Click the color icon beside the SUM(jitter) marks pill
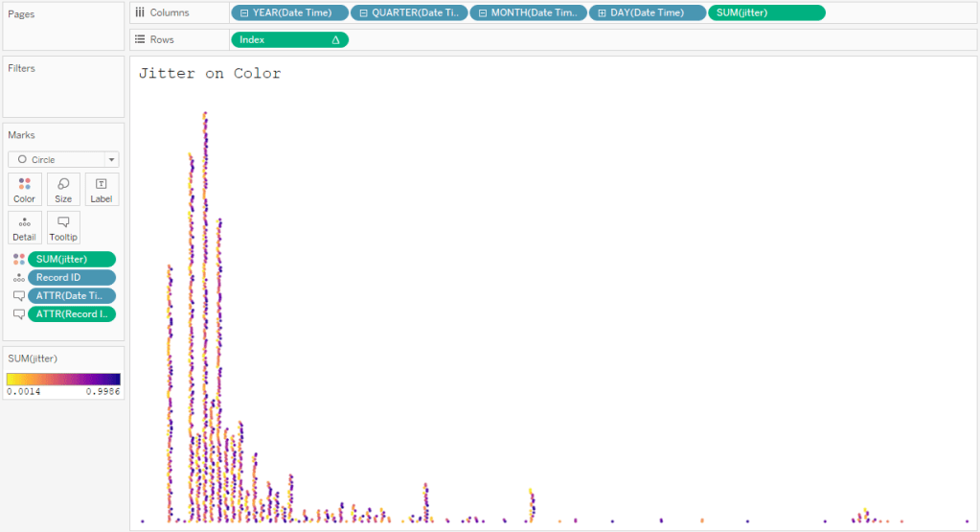 [x=18, y=259]
